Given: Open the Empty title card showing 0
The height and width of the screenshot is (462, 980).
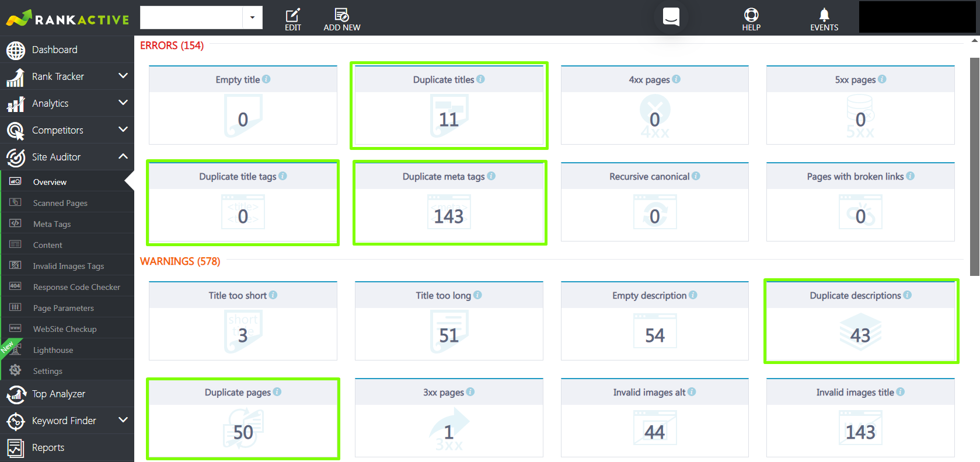Looking at the screenshot, I should coord(243,106).
